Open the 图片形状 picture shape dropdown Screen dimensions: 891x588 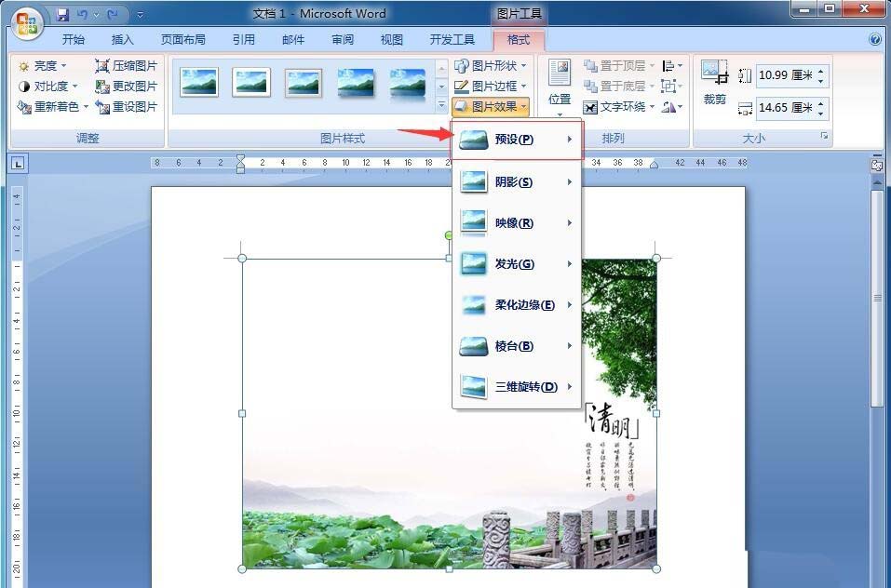tap(491, 66)
